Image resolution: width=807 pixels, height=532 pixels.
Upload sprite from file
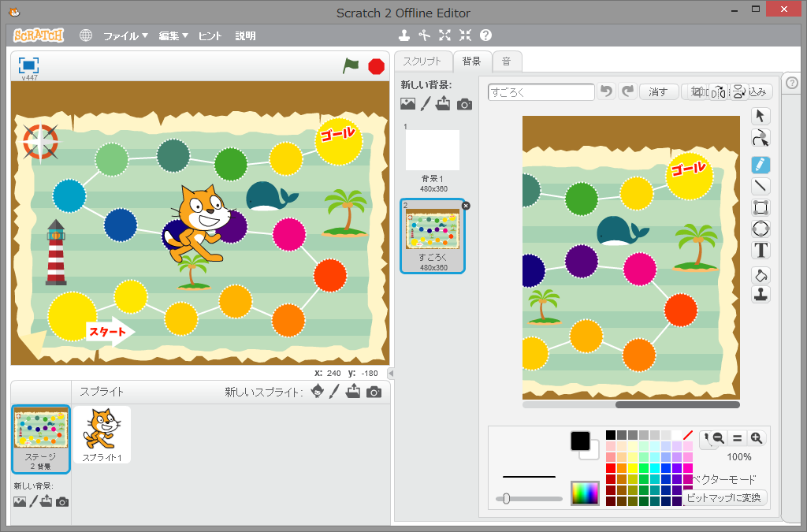[x=353, y=392]
